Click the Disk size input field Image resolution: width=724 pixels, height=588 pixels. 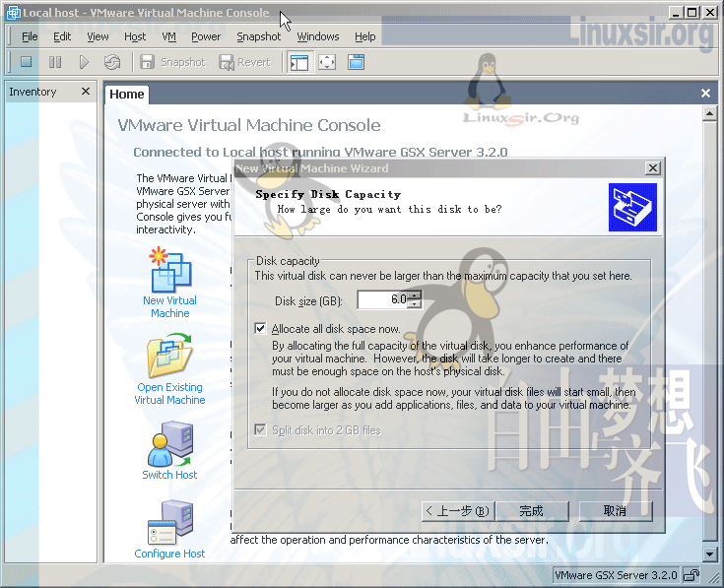click(x=382, y=299)
